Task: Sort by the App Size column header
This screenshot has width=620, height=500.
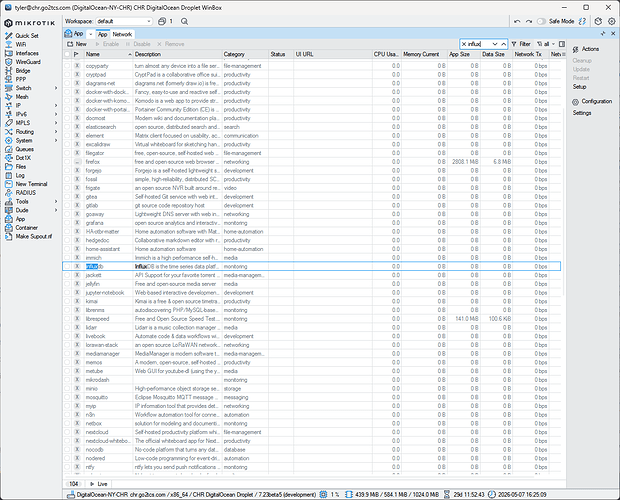Action: 463,54
